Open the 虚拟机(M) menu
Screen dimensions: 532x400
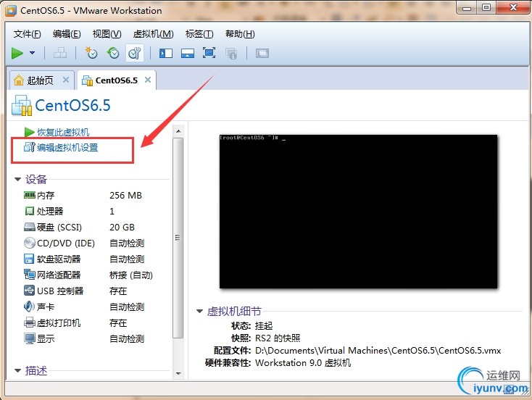pos(154,34)
